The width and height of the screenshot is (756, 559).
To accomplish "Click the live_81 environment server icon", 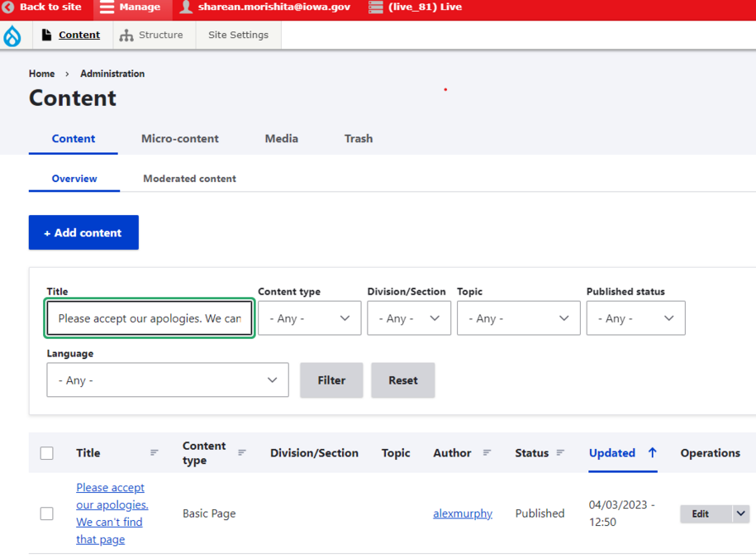I will [x=376, y=7].
